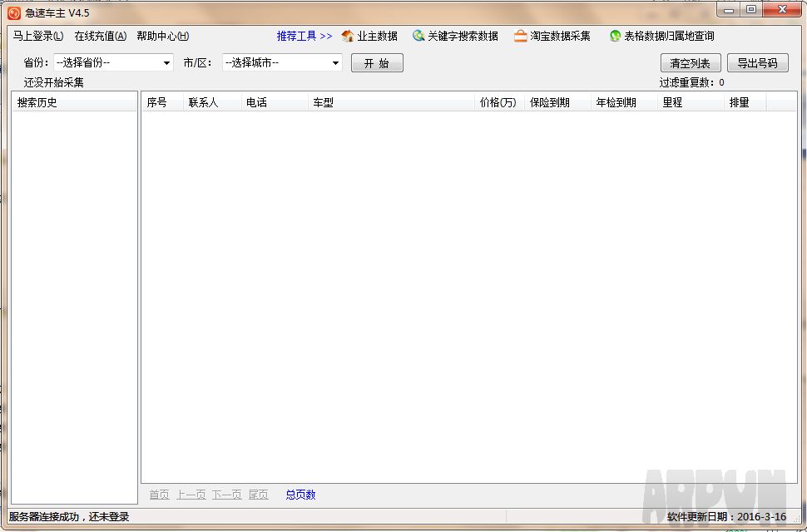Click the orange Taobao data collection icon
807x532 pixels.
[521, 36]
